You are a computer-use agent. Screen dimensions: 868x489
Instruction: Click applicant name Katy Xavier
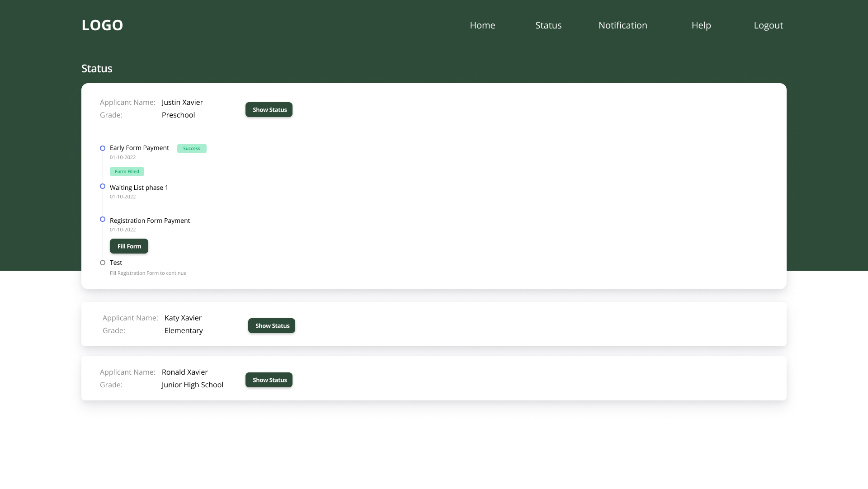(x=183, y=318)
